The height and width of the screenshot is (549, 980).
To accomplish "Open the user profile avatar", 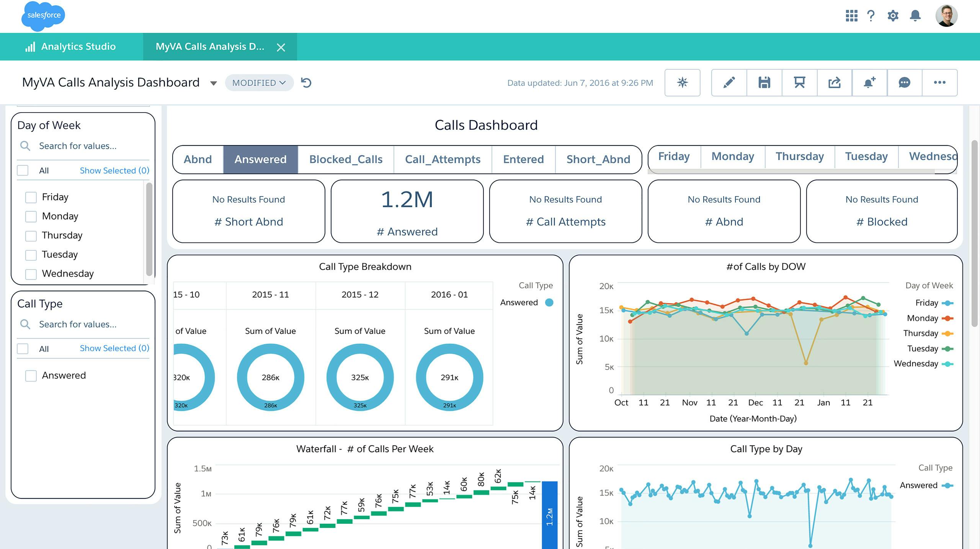I will 946,16.
